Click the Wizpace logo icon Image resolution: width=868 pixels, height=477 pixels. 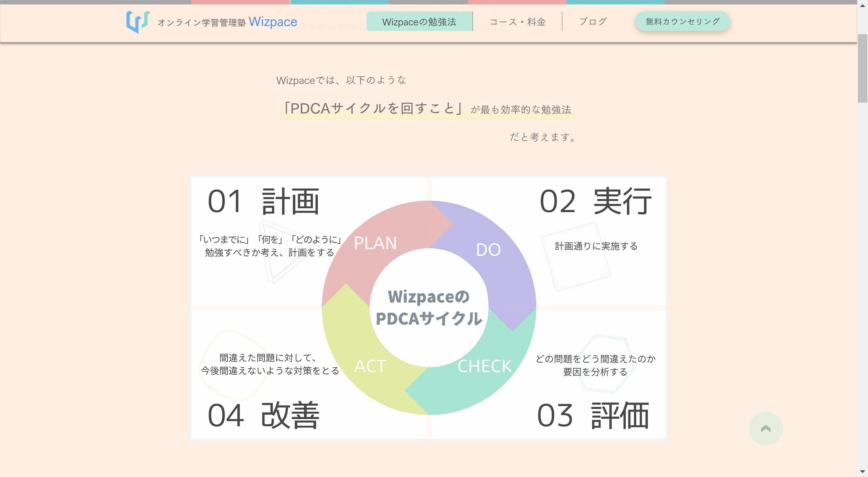137,22
